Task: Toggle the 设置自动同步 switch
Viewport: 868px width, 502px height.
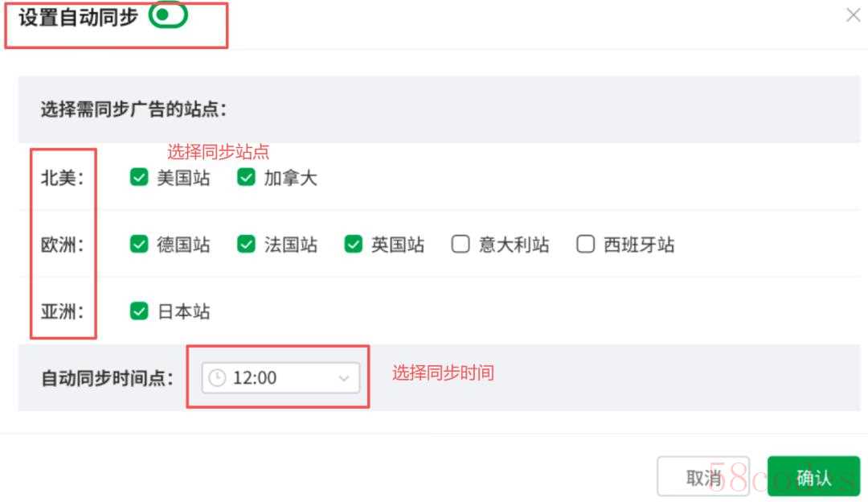Action: click(168, 16)
